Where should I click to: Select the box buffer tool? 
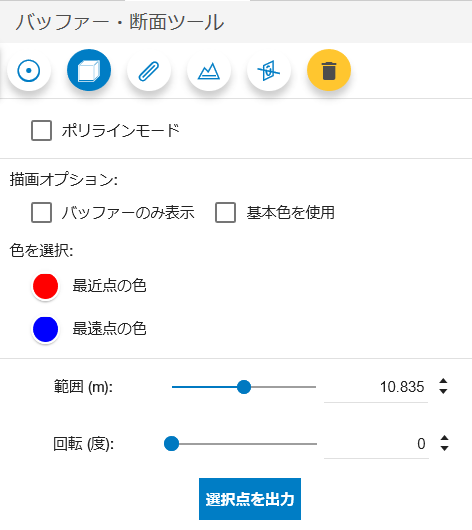(x=89, y=70)
